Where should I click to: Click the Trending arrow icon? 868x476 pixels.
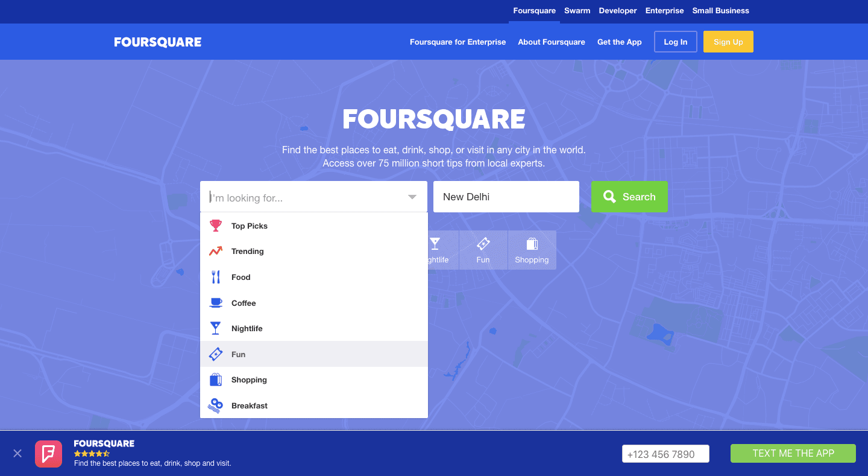pyautogui.click(x=216, y=251)
